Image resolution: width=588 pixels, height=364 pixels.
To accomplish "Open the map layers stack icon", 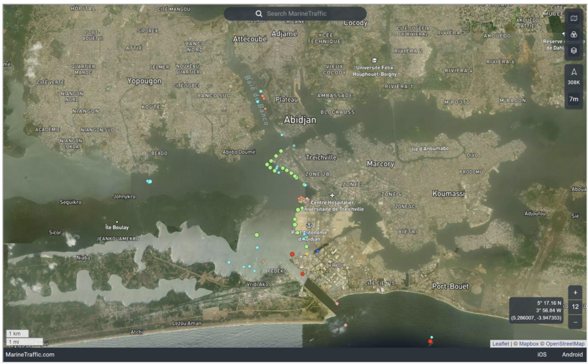I will click(573, 51).
